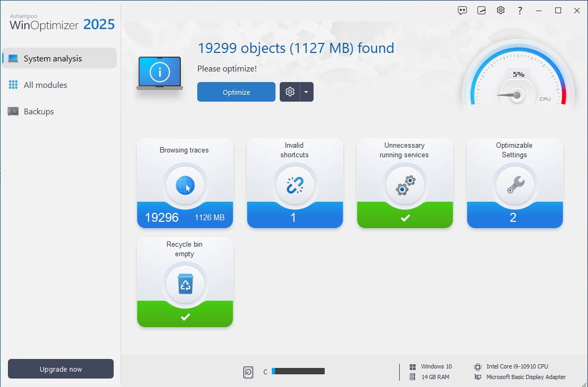The height and width of the screenshot is (387, 588).
Task: Click the Browsing traces card title
Action: [x=184, y=150]
